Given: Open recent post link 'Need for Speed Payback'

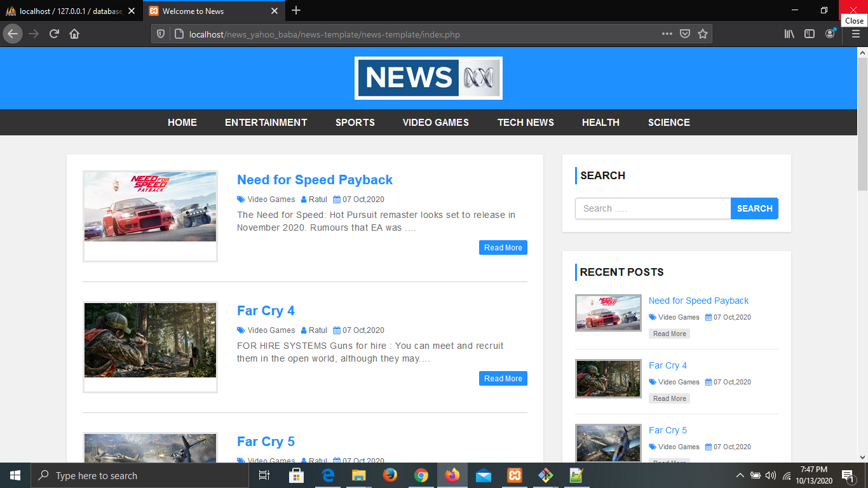Looking at the screenshot, I should coord(698,301).
